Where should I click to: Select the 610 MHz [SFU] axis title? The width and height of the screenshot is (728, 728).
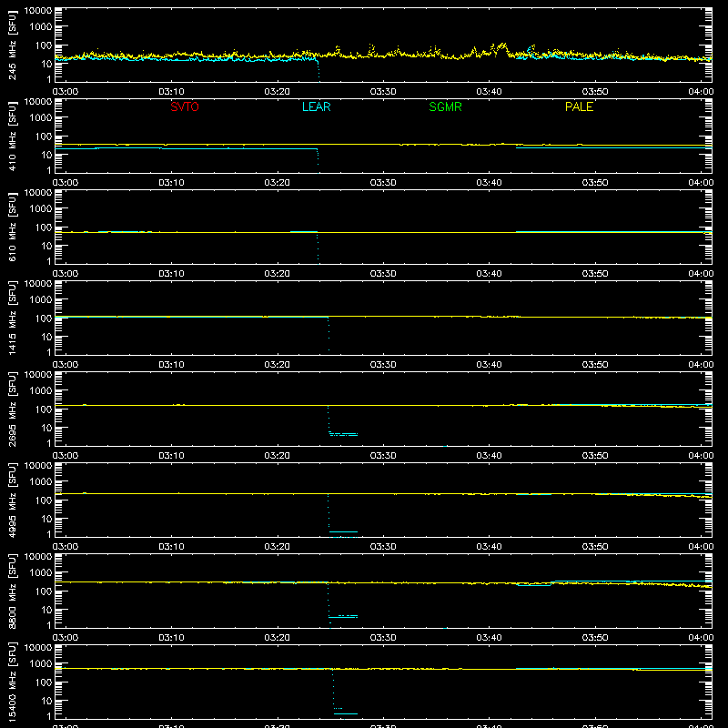(x=12, y=227)
